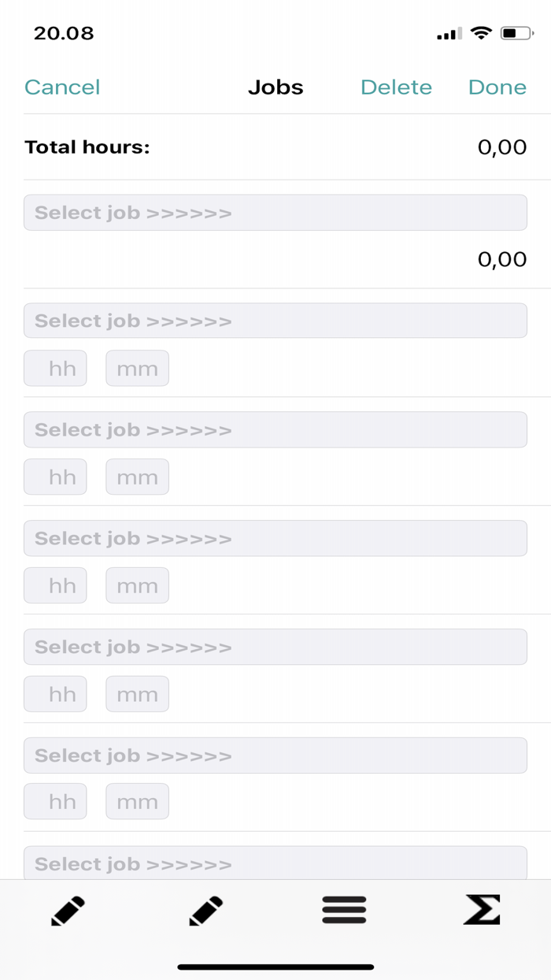551x980 pixels.
Task: Tap the Cancel button
Action: click(x=61, y=87)
